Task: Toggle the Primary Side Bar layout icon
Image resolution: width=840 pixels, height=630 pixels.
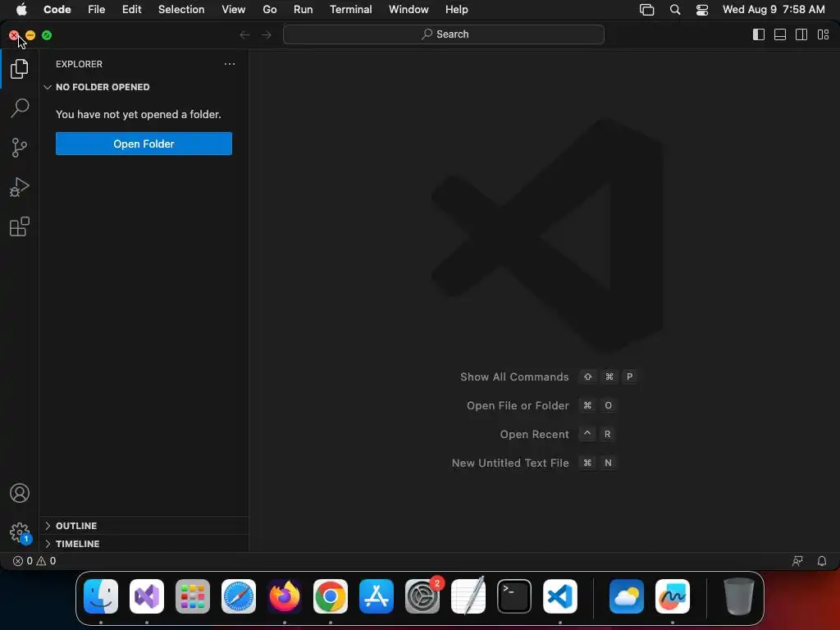Action: 759,34
